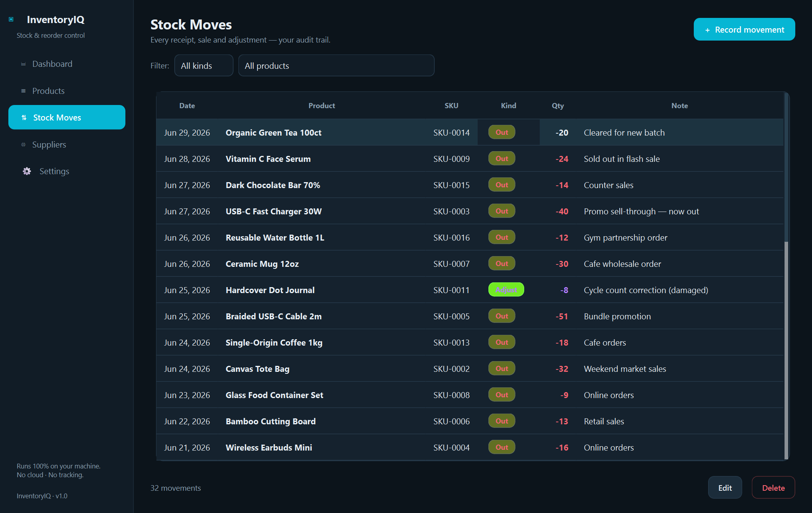Click the Kind column header
The width and height of the screenshot is (812, 513).
pos(508,106)
